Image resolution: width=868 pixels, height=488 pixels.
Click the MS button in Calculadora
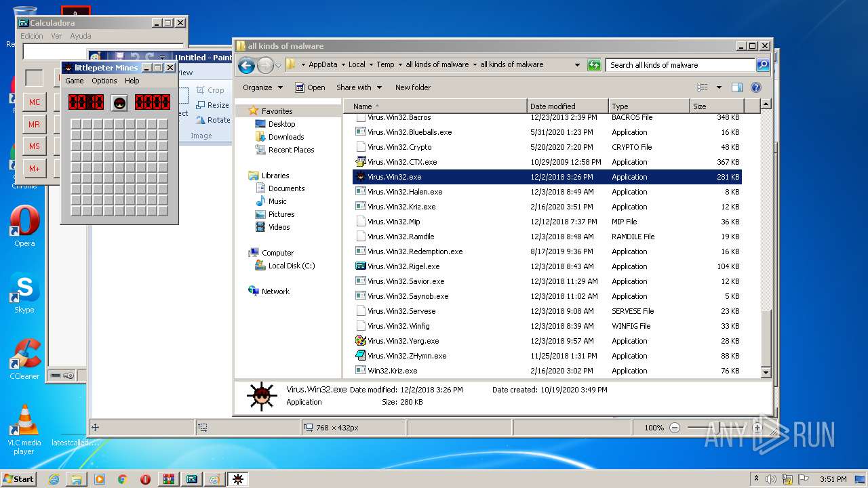[x=35, y=146]
